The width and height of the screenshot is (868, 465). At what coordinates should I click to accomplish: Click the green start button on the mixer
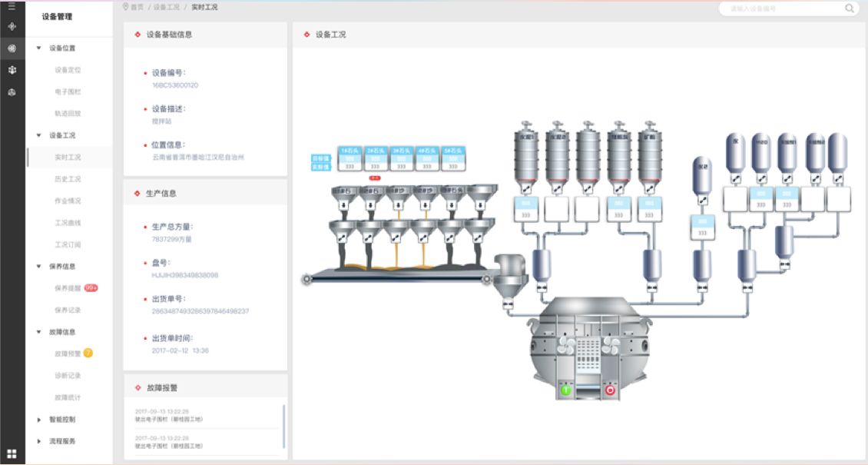coord(566,390)
